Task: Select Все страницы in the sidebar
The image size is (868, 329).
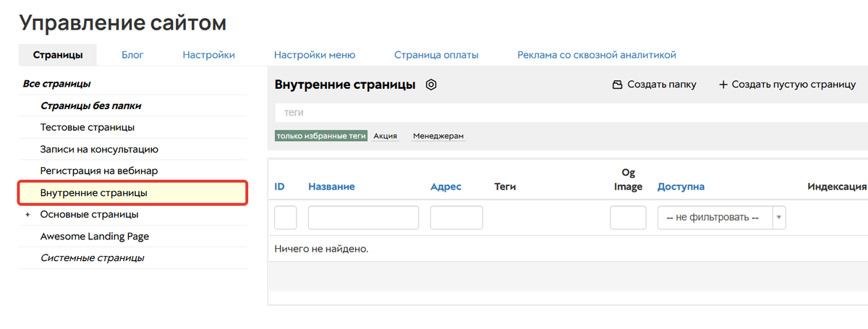Action: 56,84
